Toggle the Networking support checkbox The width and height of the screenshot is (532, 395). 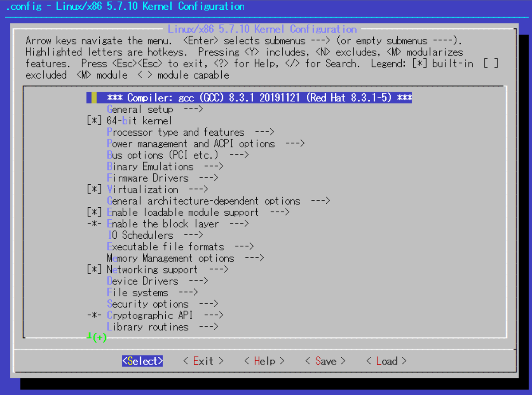(x=94, y=269)
